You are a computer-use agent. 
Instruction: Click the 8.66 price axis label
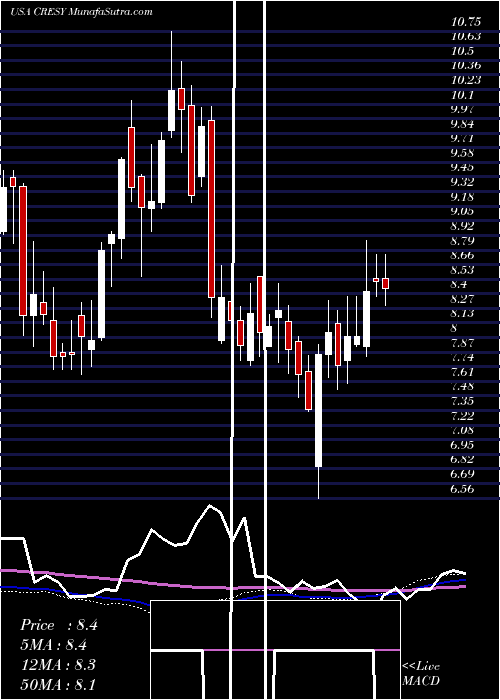(462, 255)
